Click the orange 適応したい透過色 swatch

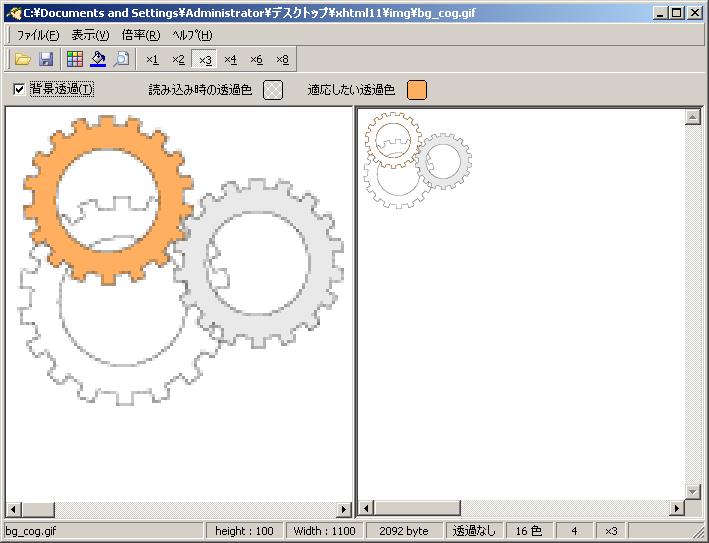pyautogui.click(x=417, y=90)
